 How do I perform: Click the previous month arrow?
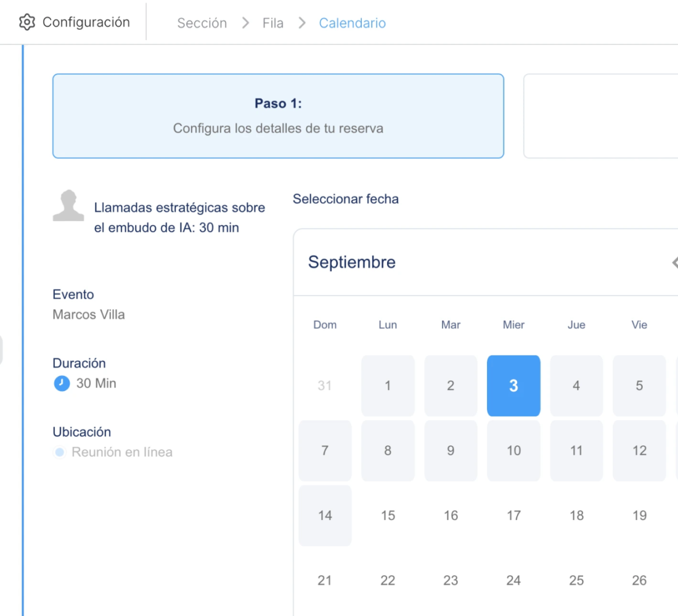coord(674,263)
